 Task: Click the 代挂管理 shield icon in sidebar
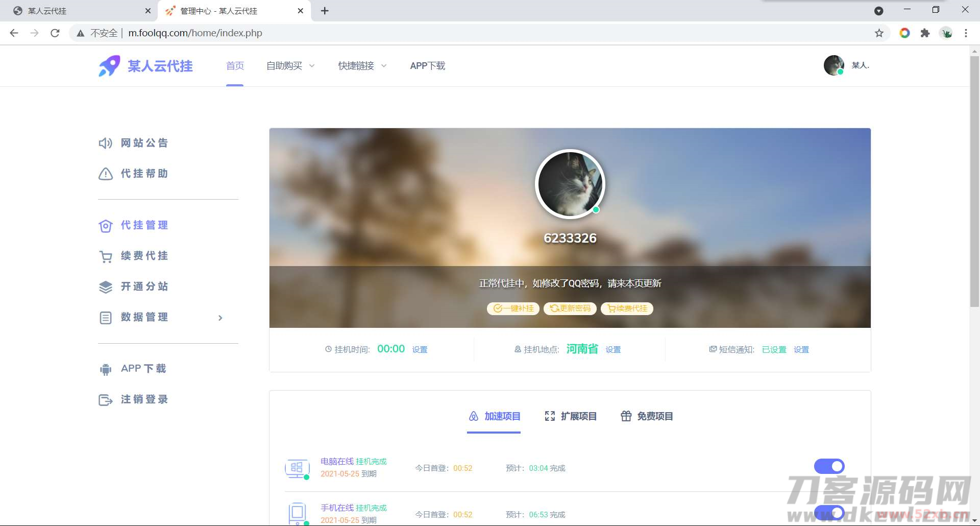coord(105,226)
